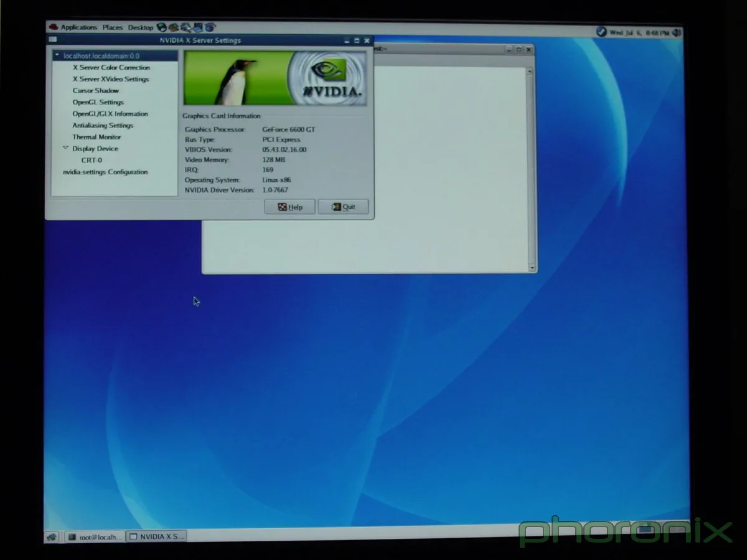Collapse the Display Device tree node
This screenshot has width=747, height=560.
point(65,148)
